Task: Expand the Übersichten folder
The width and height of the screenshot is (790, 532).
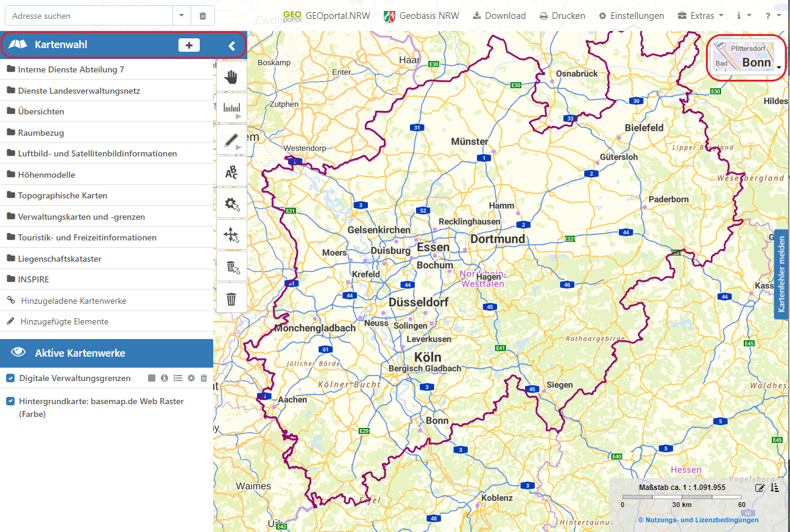Action: pyautogui.click(x=107, y=111)
